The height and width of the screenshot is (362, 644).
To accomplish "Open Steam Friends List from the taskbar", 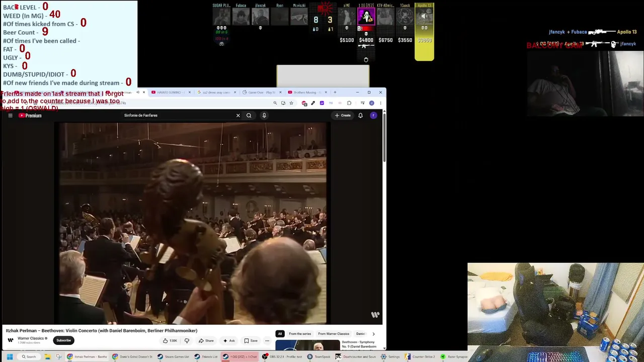I will pos(206,357).
